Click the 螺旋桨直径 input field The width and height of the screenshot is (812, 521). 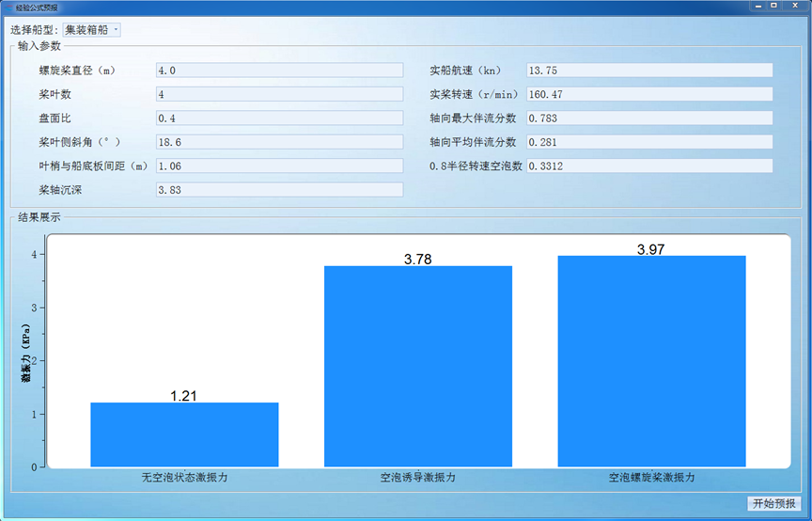click(278, 71)
